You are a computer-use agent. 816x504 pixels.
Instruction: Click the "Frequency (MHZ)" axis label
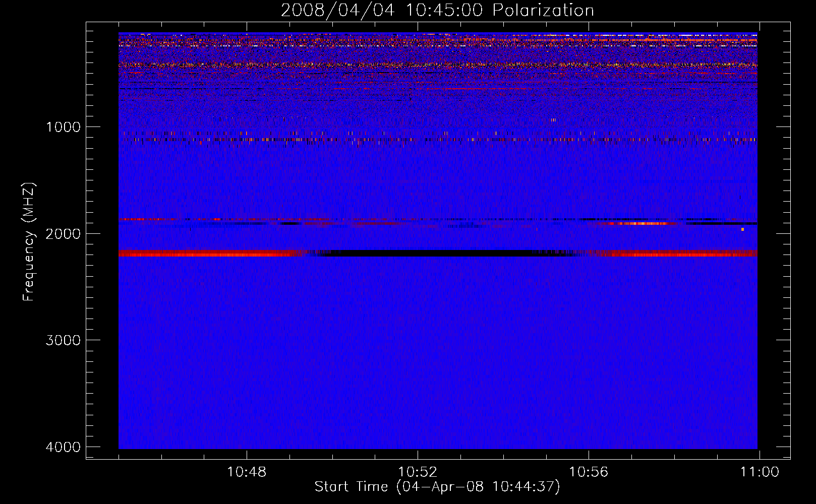(29, 242)
